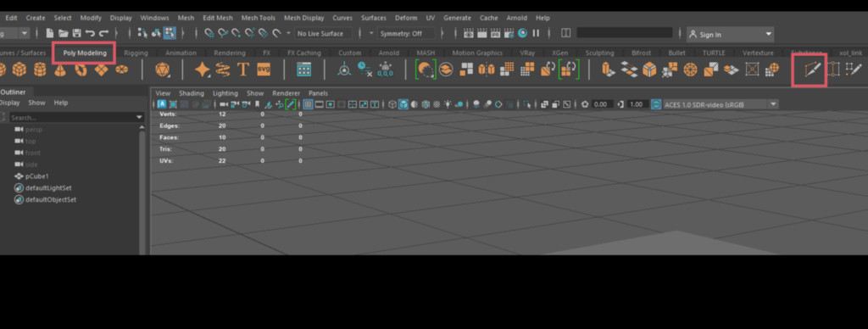This screenshot has height=329, width=868.
Task: Select the persp camera in Outliner
Action: point(34,129)
